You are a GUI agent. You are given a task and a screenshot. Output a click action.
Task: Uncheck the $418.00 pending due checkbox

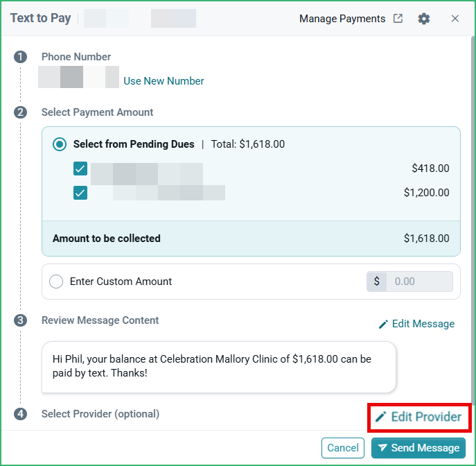80,169
